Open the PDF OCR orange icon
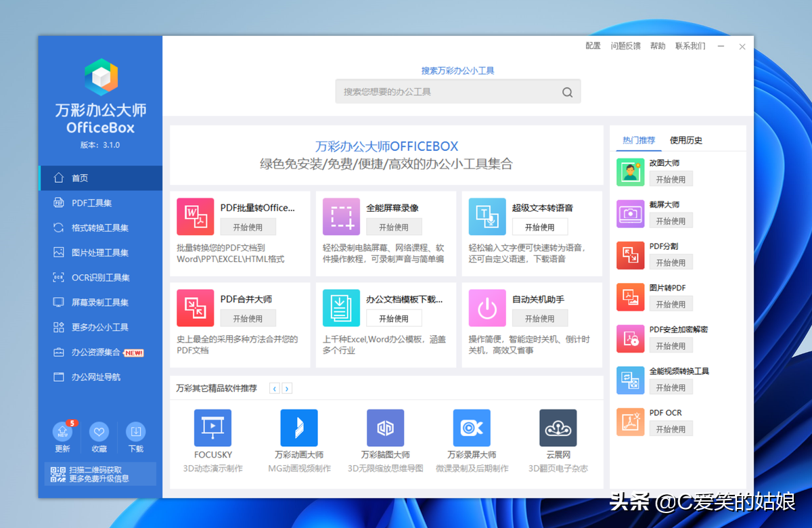 click(x=631, y=422)
